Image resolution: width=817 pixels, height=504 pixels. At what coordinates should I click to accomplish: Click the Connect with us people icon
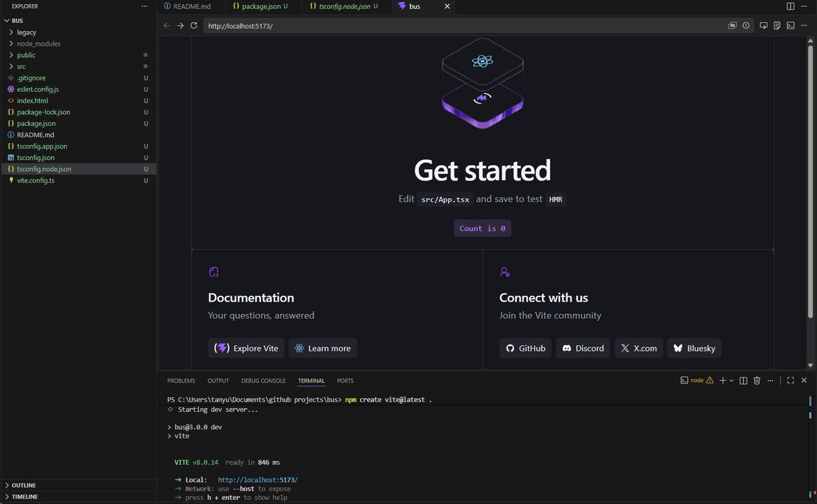505,272
